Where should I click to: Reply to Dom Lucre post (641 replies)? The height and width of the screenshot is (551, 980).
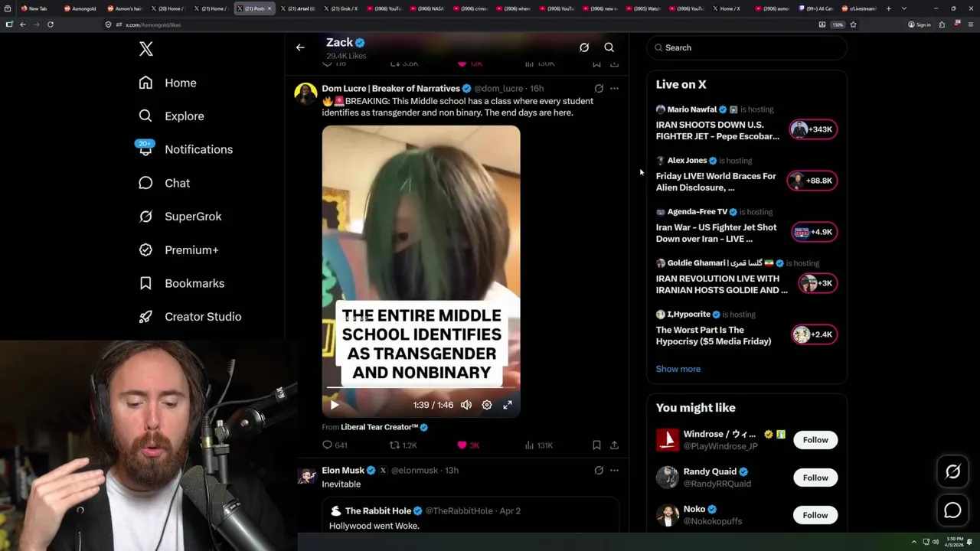[335, 445]
